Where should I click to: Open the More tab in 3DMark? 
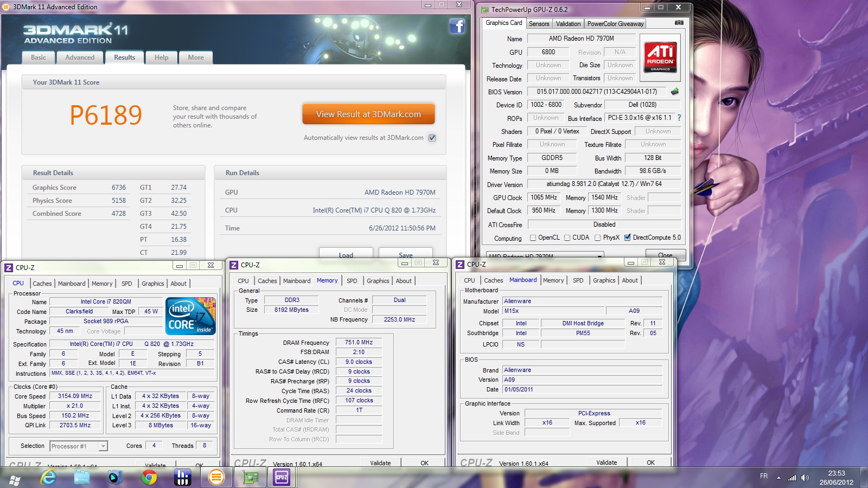[196, 57]
